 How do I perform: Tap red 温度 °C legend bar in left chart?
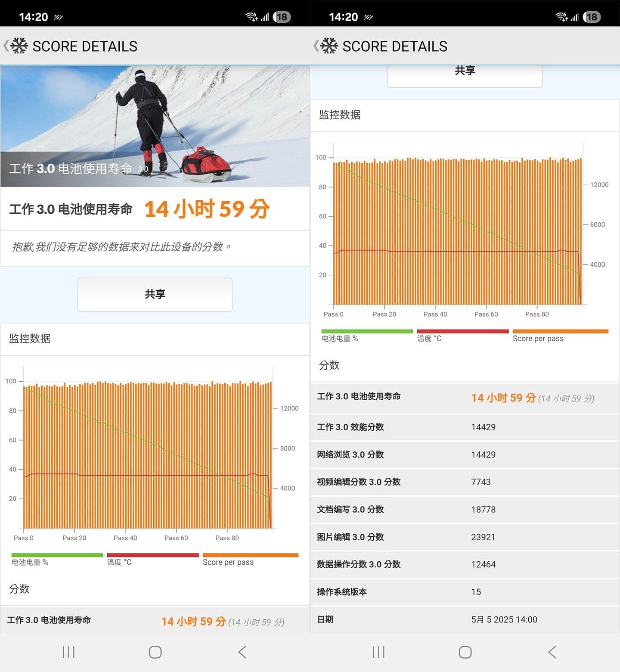pos(153,555)
